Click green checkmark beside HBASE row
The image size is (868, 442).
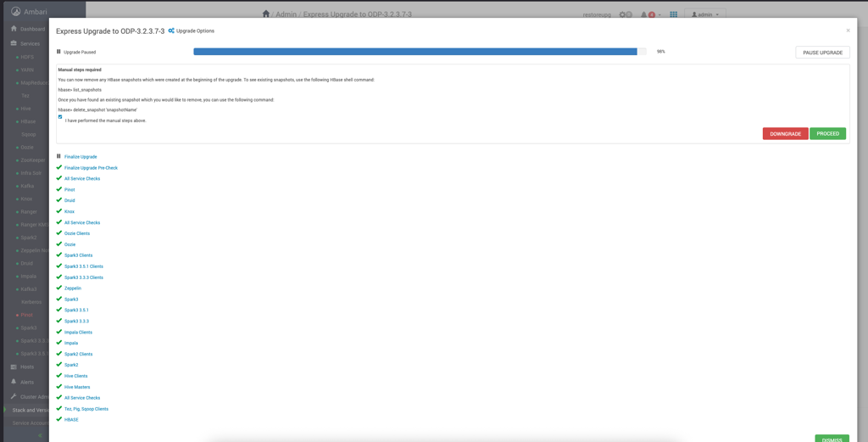tap(58, 419)
